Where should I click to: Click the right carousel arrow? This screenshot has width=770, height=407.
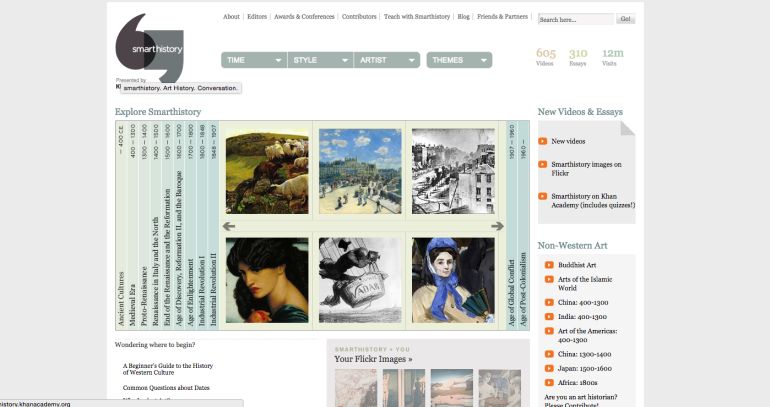point(497,226)
